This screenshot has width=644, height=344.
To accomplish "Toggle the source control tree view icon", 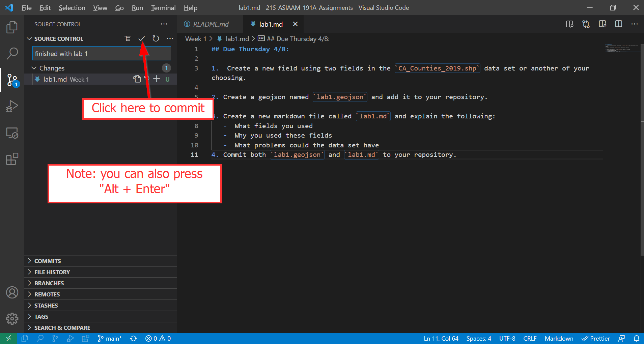I will pos(128,38).
